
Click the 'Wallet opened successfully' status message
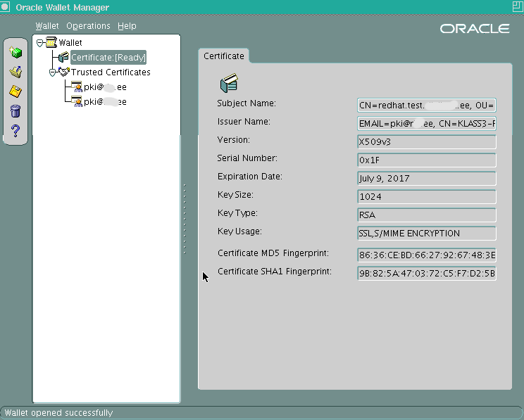coord(59,413)
